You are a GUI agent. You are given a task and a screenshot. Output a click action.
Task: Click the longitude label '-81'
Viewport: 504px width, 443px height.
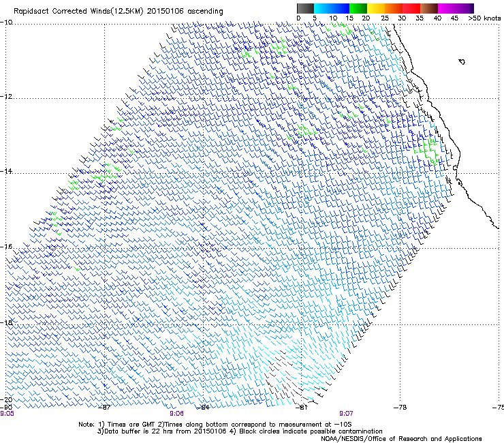pyautogui.click(x=302, y=408)
